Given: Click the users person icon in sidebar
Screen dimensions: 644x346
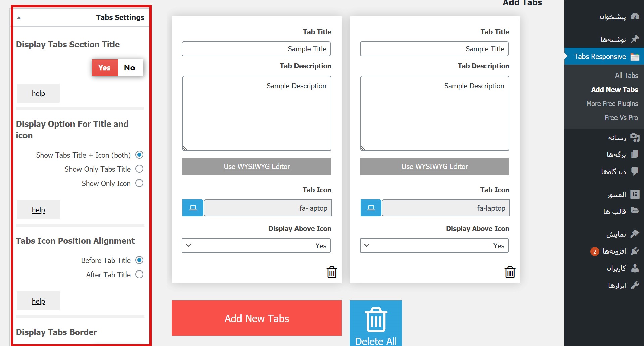Looking at the screenshot, I should click(x=635, y=268).
